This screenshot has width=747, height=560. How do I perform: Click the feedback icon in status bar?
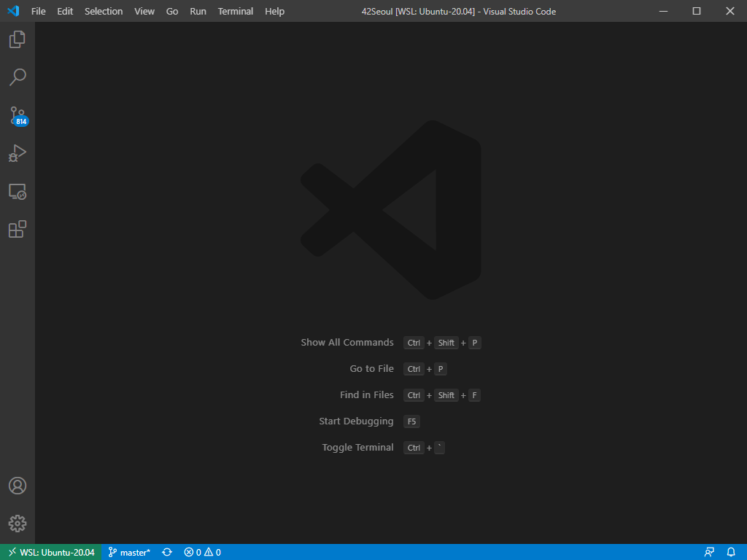click(x=709, y=553)
